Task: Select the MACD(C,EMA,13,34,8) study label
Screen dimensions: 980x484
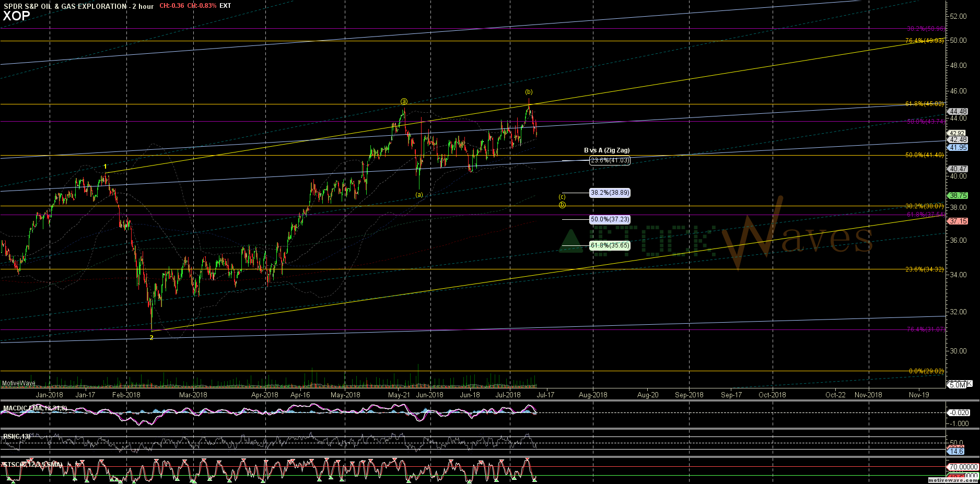Action: 35,408
